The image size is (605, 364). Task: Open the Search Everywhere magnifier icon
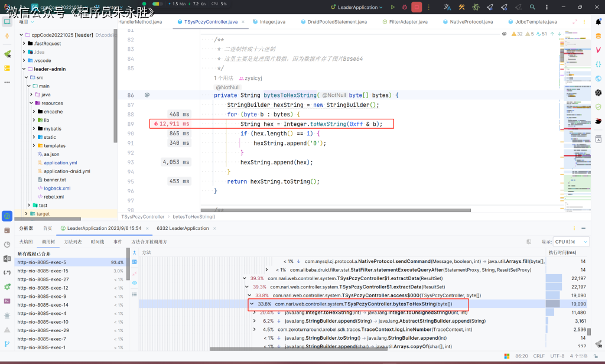point(532,7)
